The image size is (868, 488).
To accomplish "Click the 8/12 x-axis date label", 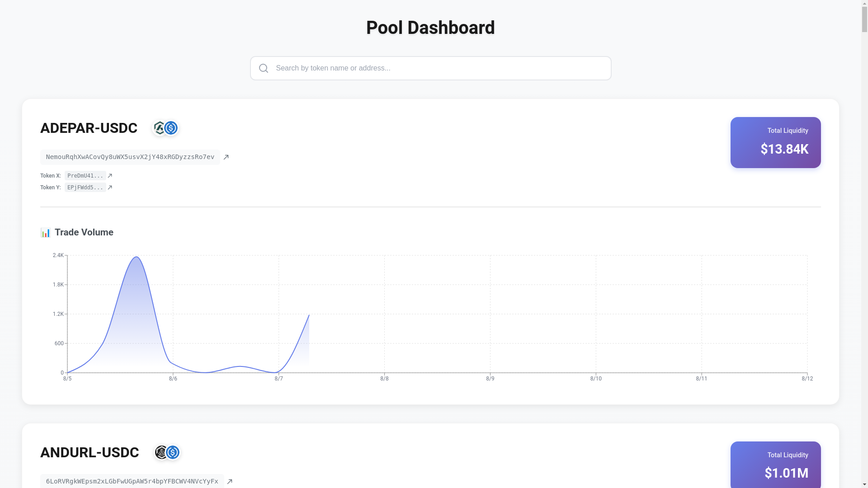I will click(x=807, y=379).
